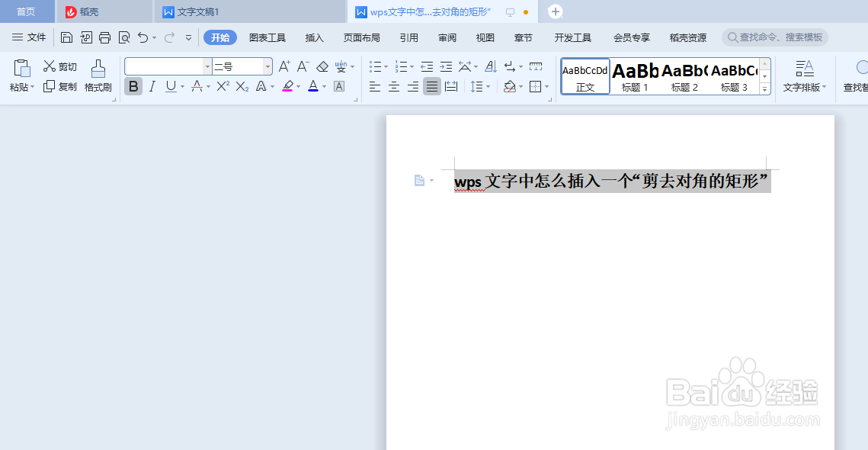Expand bullet list style dropdown
The image size is (868, 450).
pos(386,67)
